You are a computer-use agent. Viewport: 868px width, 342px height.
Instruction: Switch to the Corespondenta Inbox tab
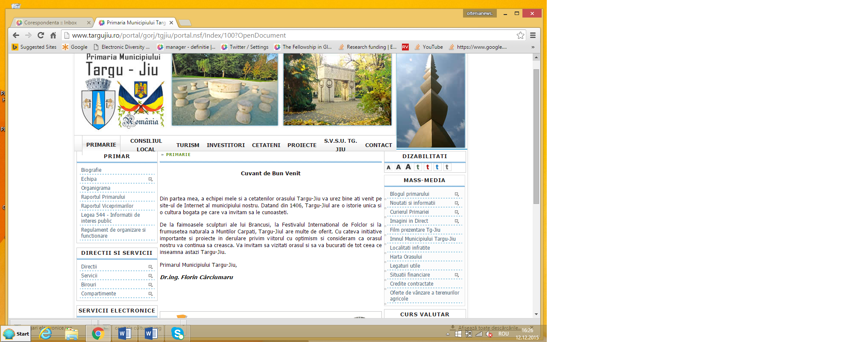50,23
